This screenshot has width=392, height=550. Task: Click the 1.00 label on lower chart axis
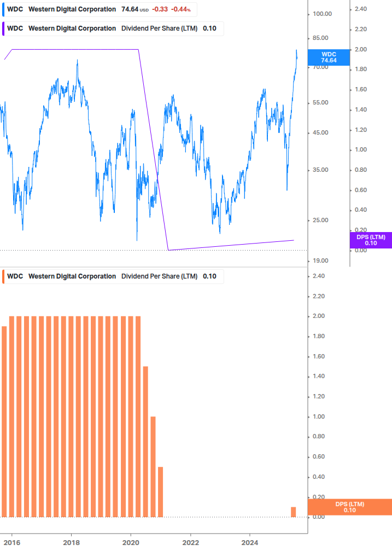point(319,416)
